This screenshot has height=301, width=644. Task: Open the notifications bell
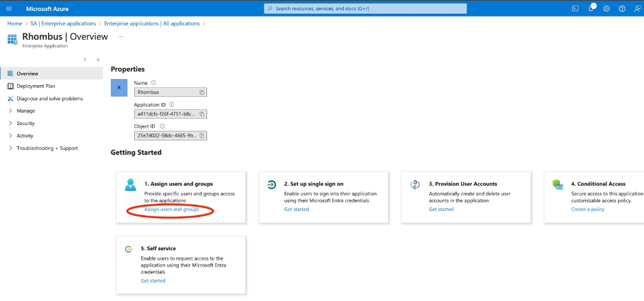point(592,8)
